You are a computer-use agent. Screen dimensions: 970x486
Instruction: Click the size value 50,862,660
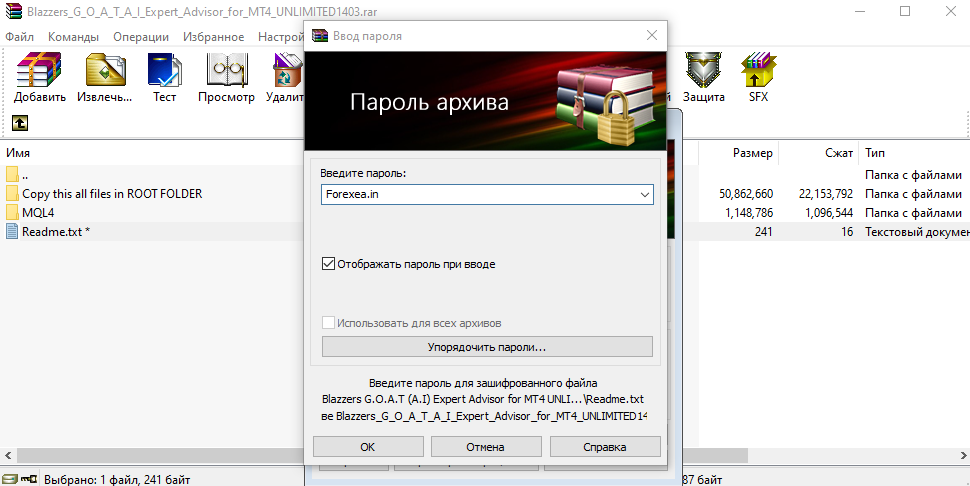(745, 194)
